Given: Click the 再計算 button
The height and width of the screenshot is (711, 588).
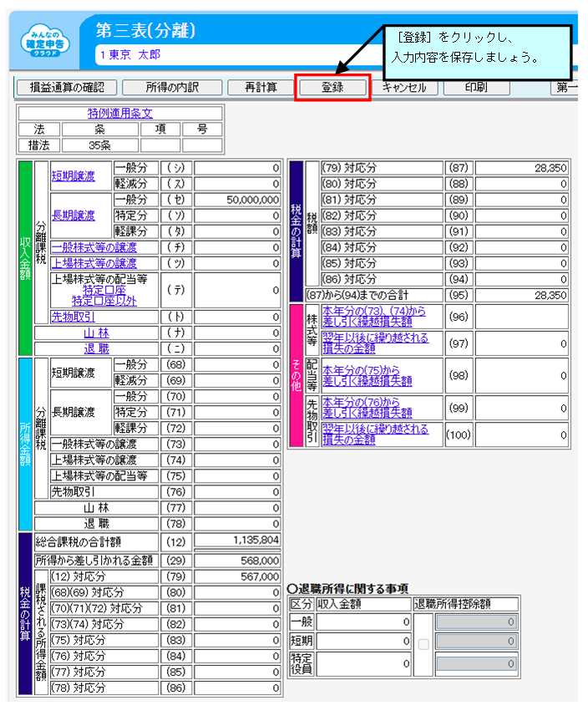Looking at the screenshot, I should (261, 87).
